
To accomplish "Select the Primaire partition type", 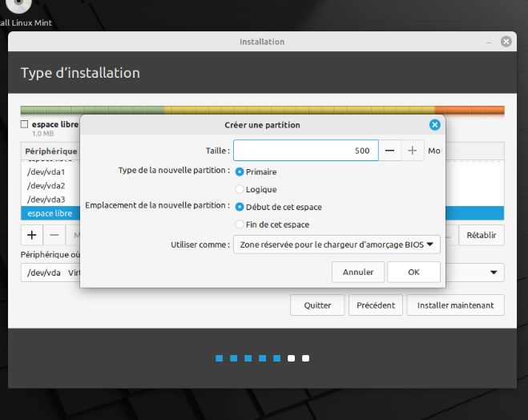I will (256, 172).
